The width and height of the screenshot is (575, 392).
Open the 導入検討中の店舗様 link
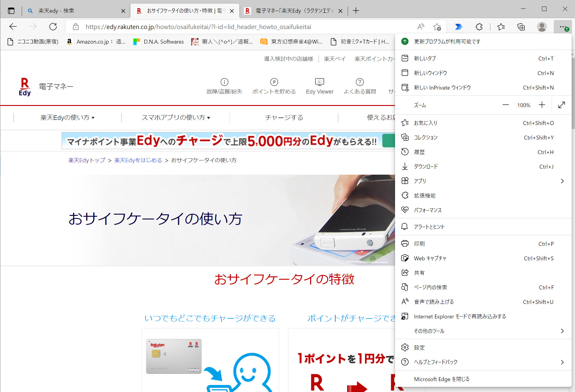pos(288,59)
